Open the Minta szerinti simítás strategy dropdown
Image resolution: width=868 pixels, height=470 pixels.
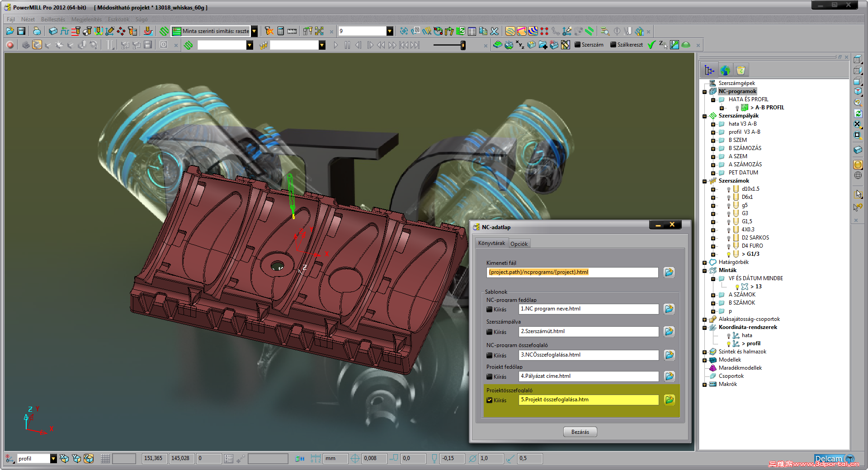pyautogui.click(x=254, y=31)
